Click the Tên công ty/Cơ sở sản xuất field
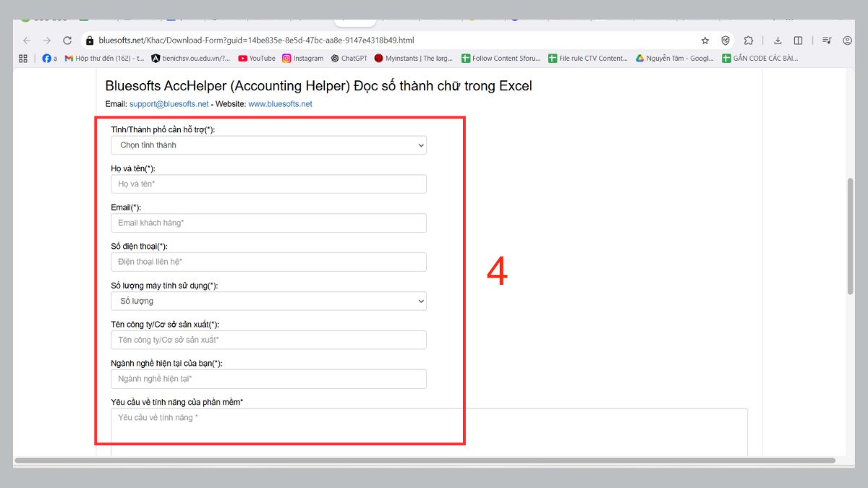868x488 pixels. tap(268, 340)
